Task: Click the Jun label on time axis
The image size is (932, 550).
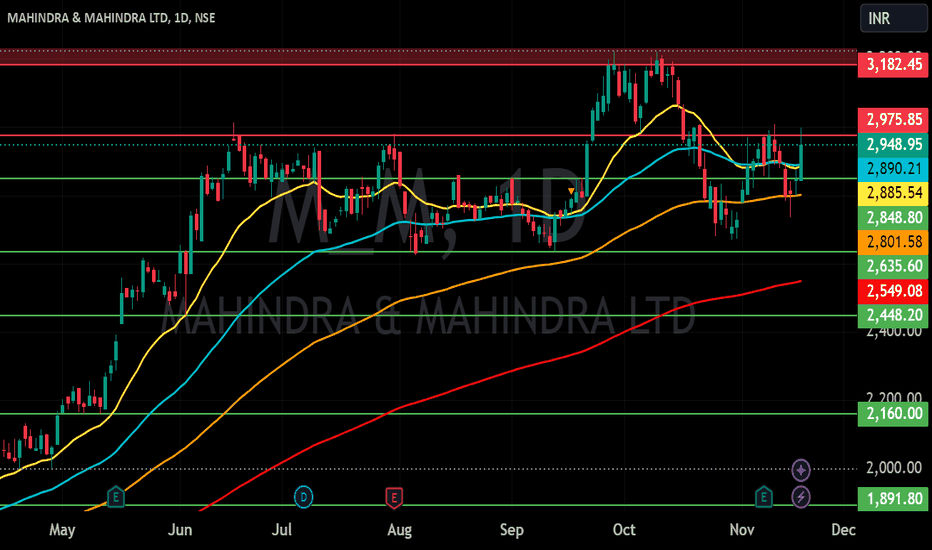Action: (x=180, y=530)
